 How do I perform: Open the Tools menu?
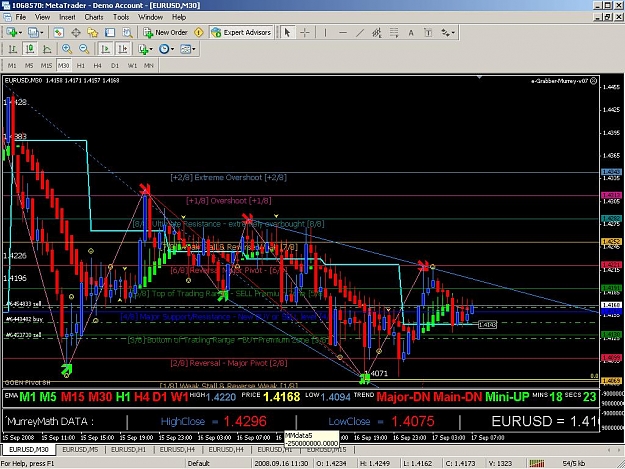pos(121,17)
